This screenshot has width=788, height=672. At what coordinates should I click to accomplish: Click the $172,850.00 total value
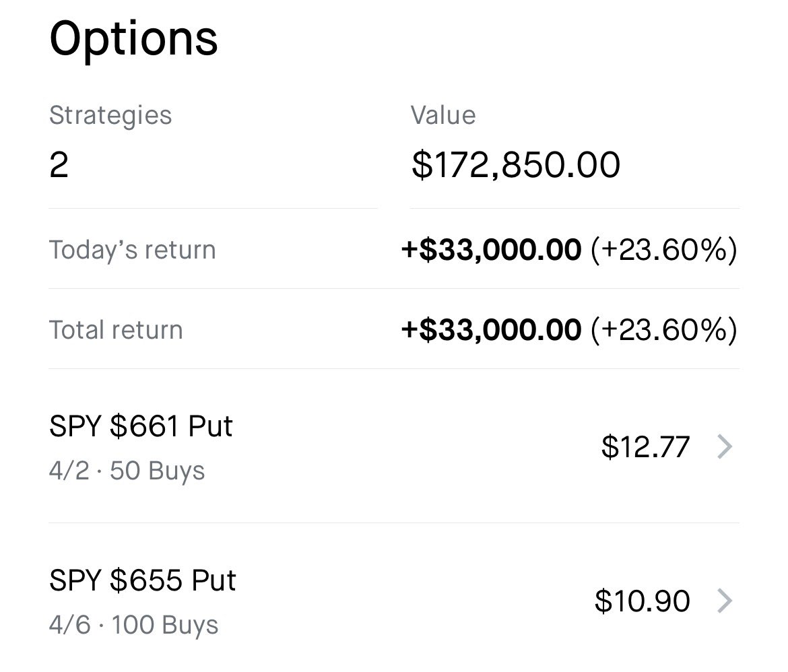click(x=515, y=165)
